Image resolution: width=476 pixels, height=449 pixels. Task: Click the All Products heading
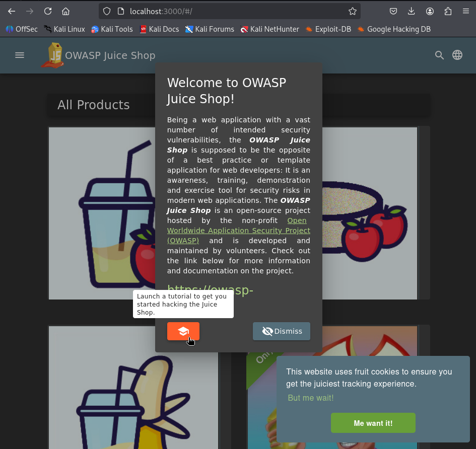tap(94, 105)
